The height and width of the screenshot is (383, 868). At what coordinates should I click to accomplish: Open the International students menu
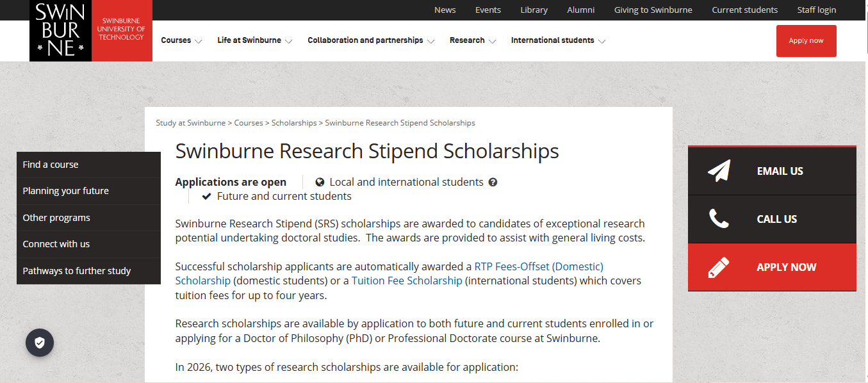[x=553, y=40]
